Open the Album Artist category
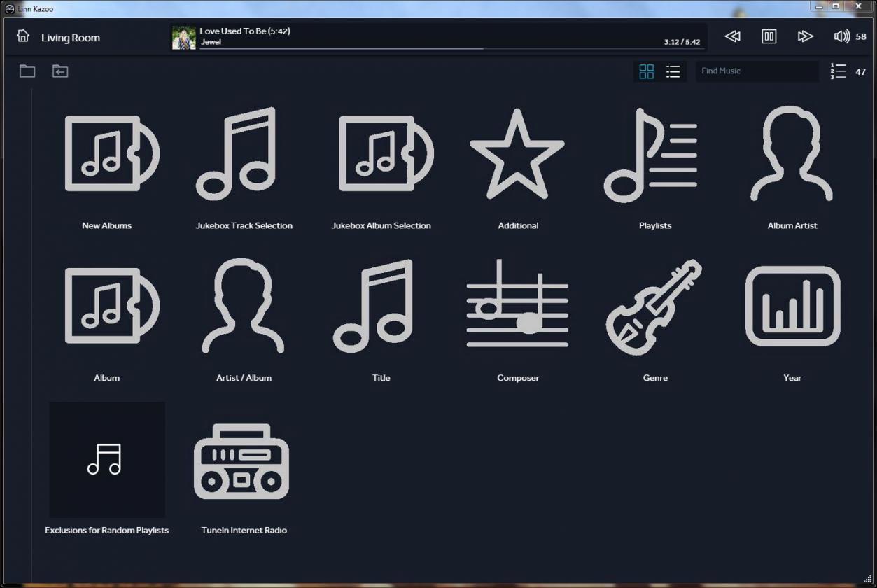This screenshot has width=877, height=588. [x=792, y=154]
